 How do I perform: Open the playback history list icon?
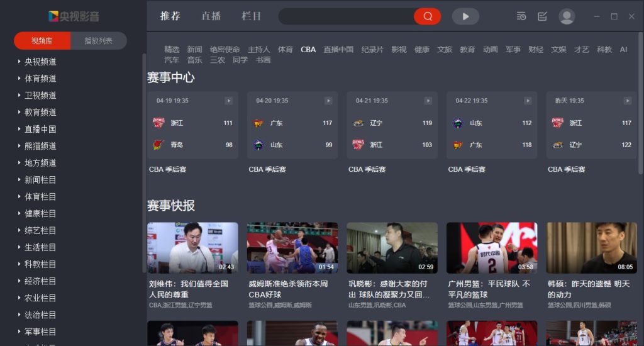(x=521, y=16)
